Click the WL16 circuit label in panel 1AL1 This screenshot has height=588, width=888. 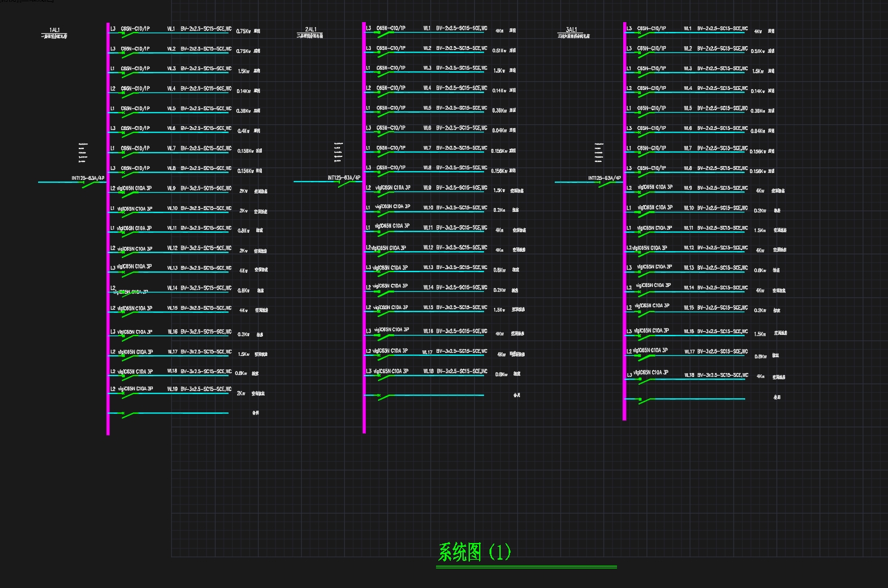pyautogui.click(x=172, y=332)
